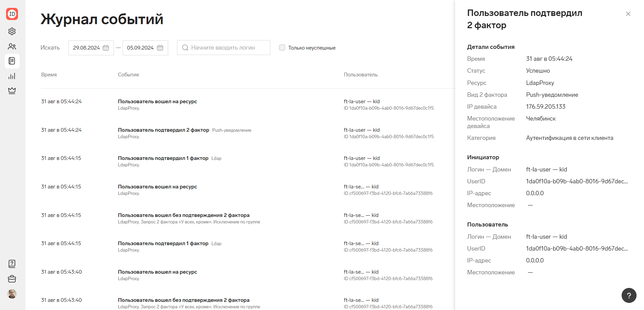Click the user-section login 'ft-la-user — kid'
644x310 pixels.
coord(546,237)
